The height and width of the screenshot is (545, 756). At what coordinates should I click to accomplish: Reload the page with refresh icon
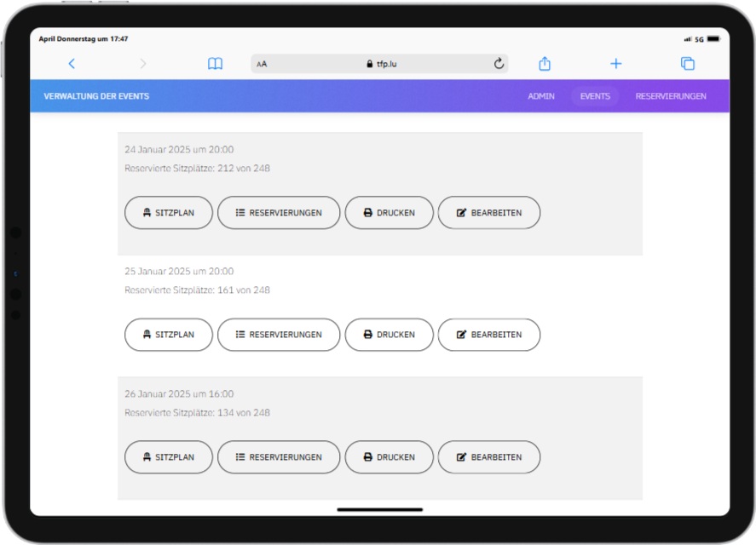499,64
